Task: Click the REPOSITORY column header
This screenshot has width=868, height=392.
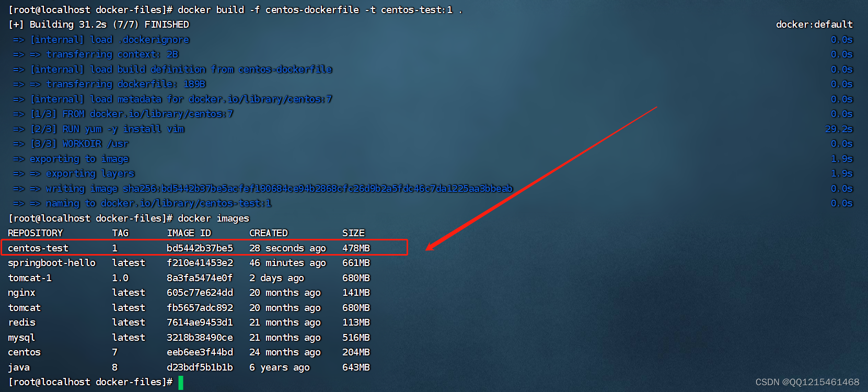Action: click(36, 233)
